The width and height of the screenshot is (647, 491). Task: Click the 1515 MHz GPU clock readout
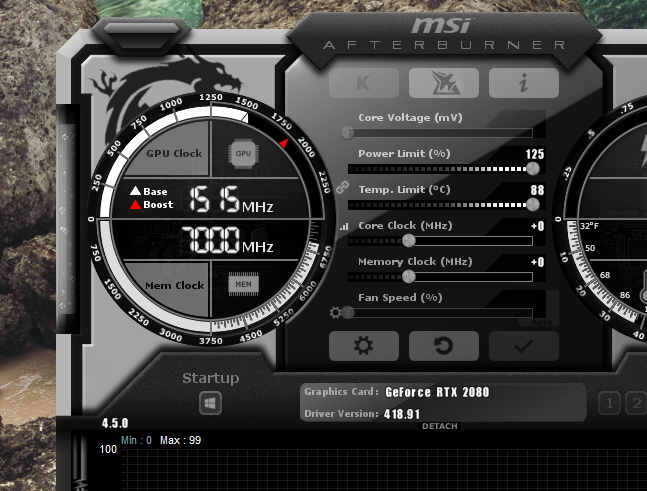pyautogui.click(x=231, y=200)
